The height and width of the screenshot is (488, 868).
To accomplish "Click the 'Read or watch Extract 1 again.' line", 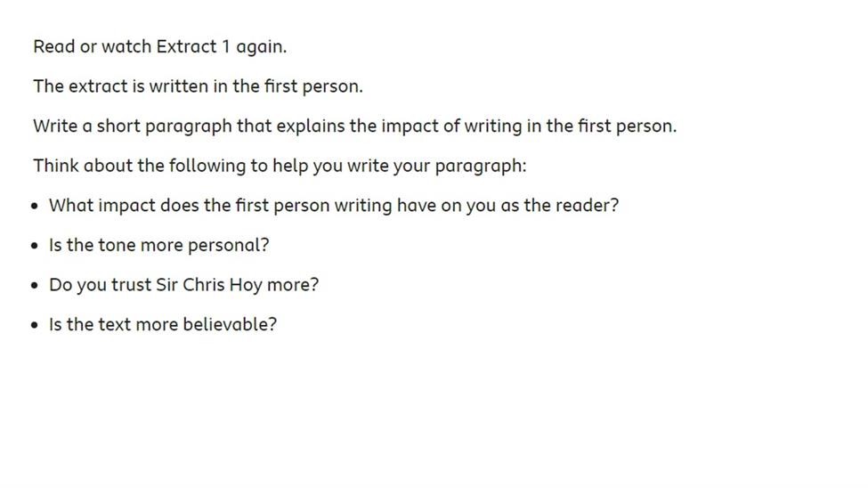I will coord(160,46).
